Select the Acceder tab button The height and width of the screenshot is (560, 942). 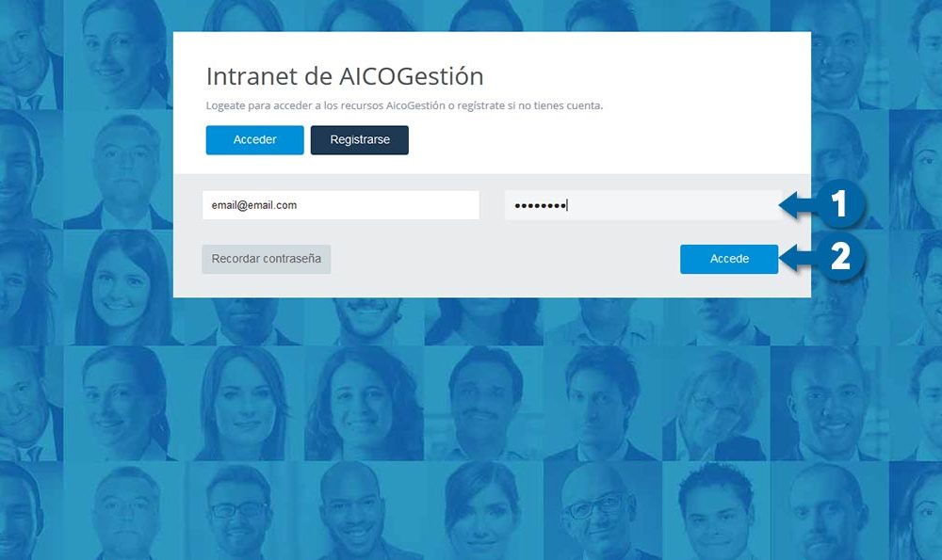coord(254,140)
